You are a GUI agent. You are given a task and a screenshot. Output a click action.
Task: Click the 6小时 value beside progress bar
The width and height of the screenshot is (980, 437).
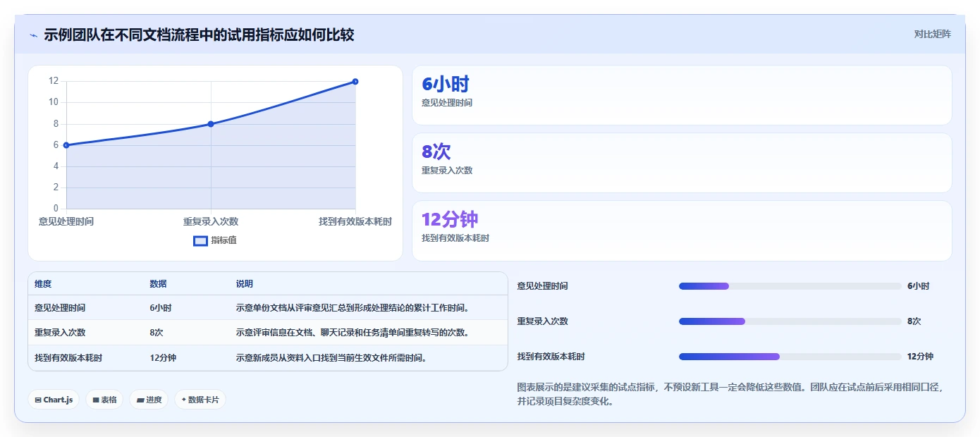919,286
